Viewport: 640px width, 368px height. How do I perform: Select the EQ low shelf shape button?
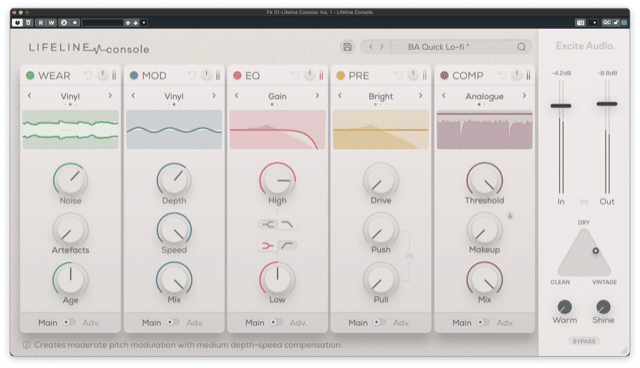(268, 246)
